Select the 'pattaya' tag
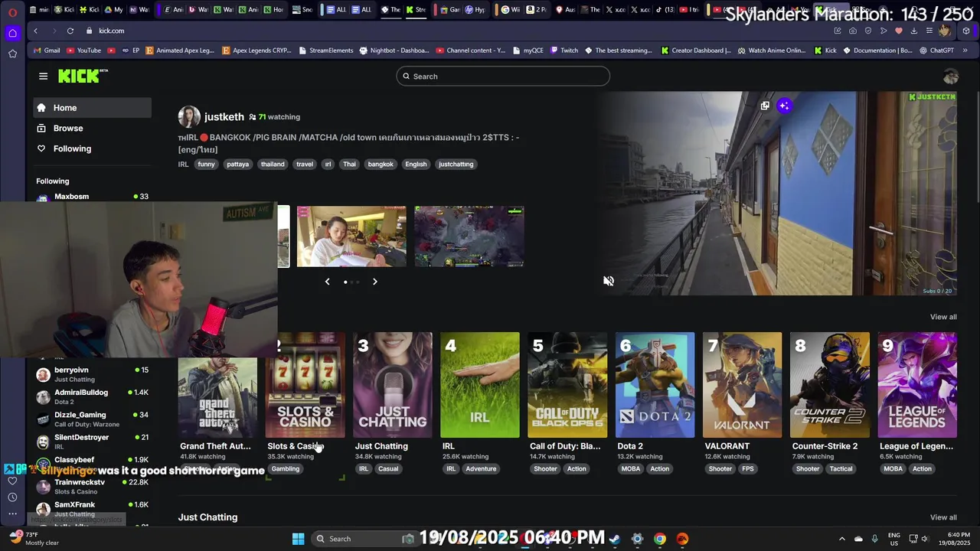Viewport: 980px width, 551px height. click(x=238, y=164)
